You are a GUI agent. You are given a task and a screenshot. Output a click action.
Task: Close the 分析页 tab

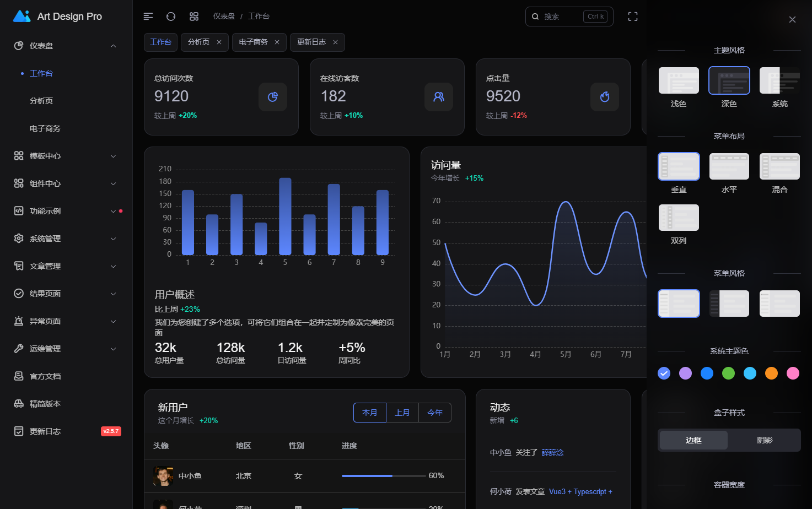click(x=219, y=42)
